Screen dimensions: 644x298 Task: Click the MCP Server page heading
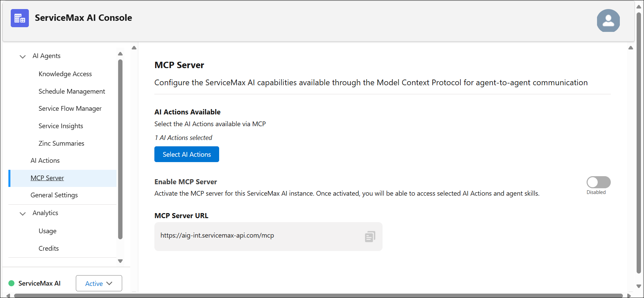pyautogui.click(x=179, y=65)
